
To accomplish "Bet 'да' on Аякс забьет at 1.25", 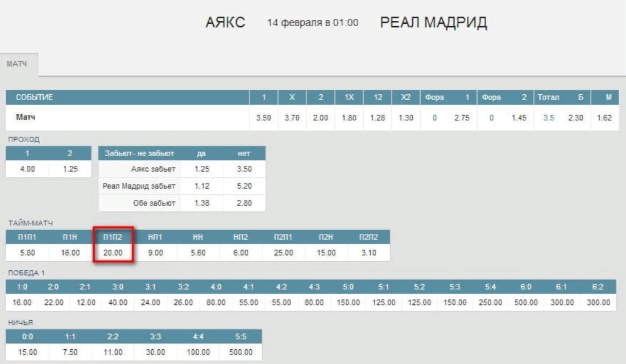I will click(x=202, y=169).
